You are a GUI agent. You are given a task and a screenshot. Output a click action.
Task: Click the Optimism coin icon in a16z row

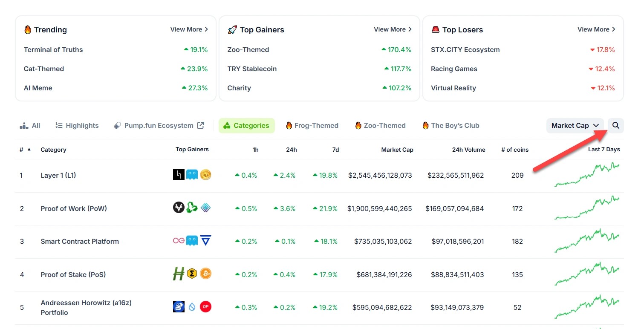click(x=205, y=307)
